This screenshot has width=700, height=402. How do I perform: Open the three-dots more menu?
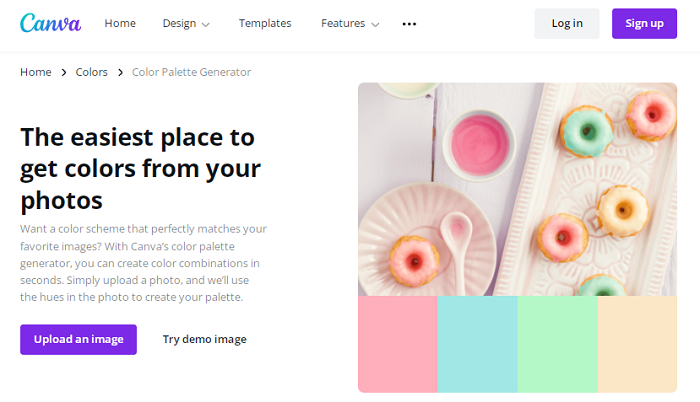point(409,23)
